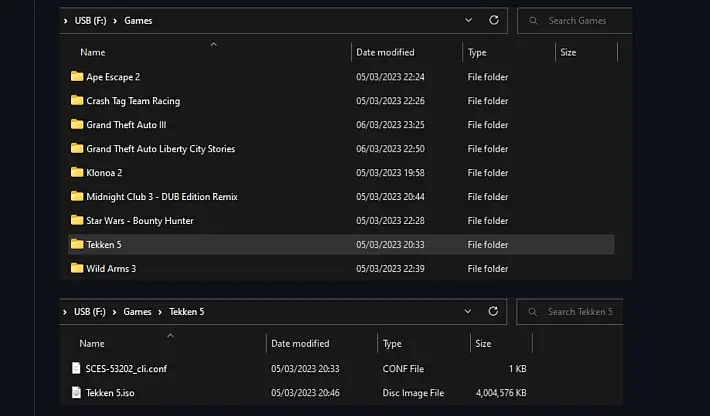Select the 'Wild Arms 3' name text

[111, 268]
